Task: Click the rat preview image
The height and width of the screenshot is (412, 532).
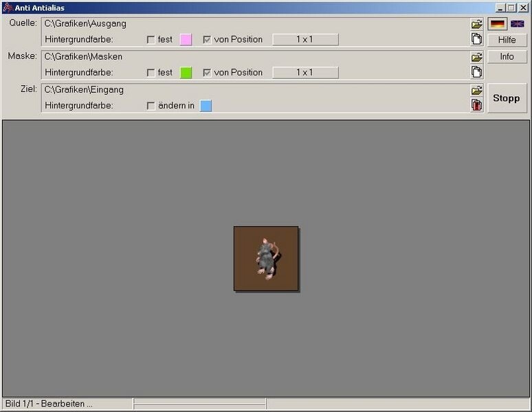Action: (x=266, y=258)
